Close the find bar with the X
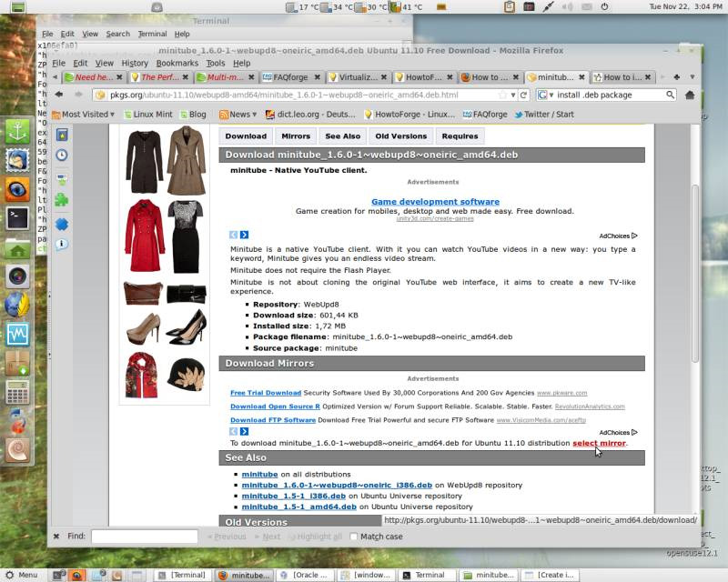The height and width of the screenshot is (582, 728). [x=56, y=537]
